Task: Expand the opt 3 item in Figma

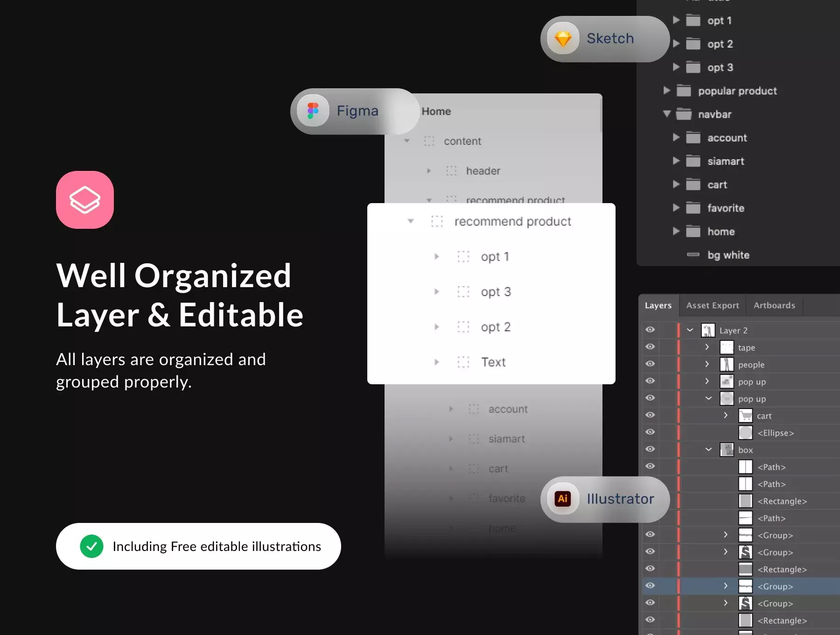Action: click(436, 292)
